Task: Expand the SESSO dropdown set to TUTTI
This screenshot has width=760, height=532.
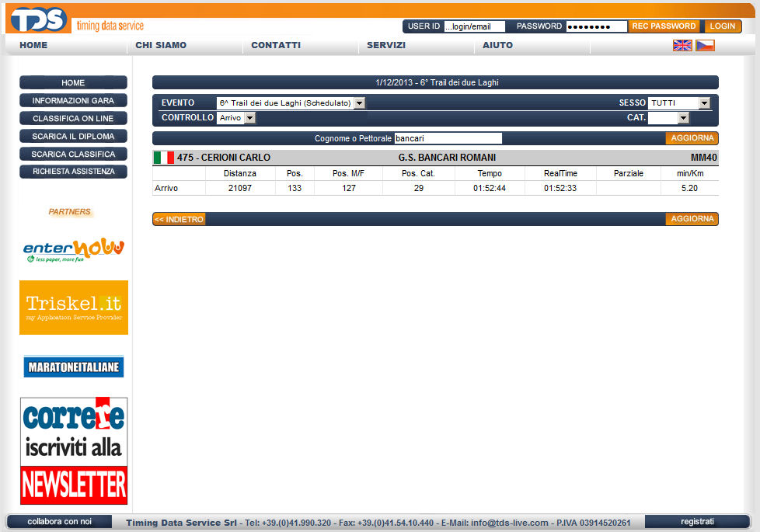Action: 704,103
